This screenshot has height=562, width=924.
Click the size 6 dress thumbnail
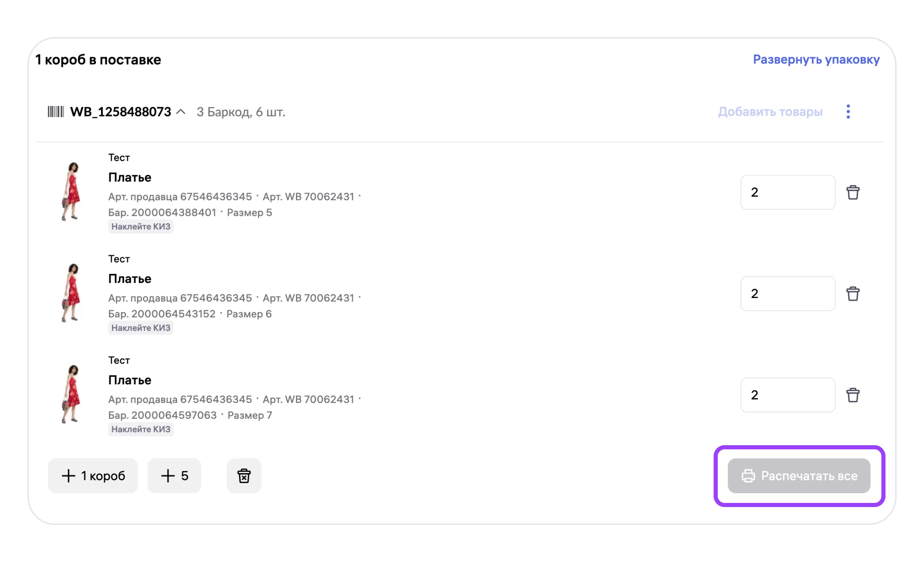tap(71, 293)
